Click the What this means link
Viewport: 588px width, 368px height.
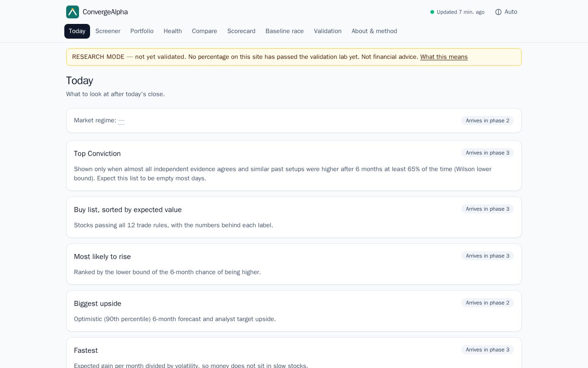444,57
